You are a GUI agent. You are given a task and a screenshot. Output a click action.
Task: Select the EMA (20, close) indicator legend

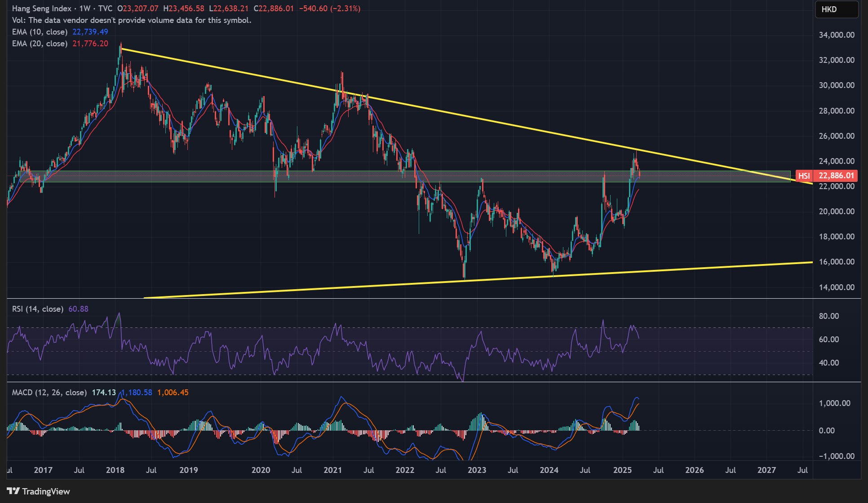coord(40,44)
